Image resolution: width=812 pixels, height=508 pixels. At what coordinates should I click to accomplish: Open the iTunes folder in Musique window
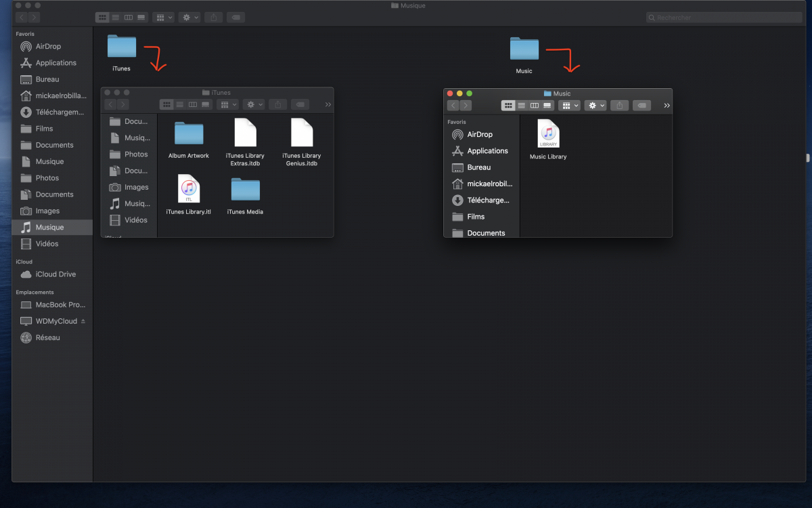[122, 46]
